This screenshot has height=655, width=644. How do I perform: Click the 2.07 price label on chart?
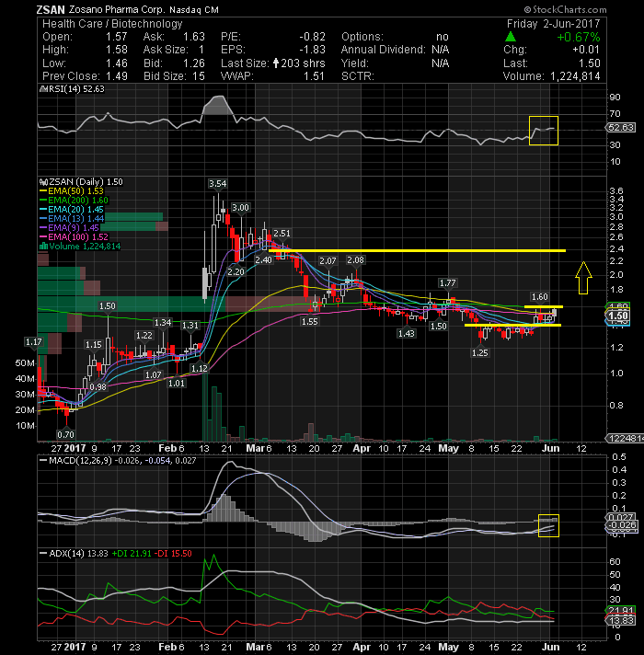coord(328,260)
